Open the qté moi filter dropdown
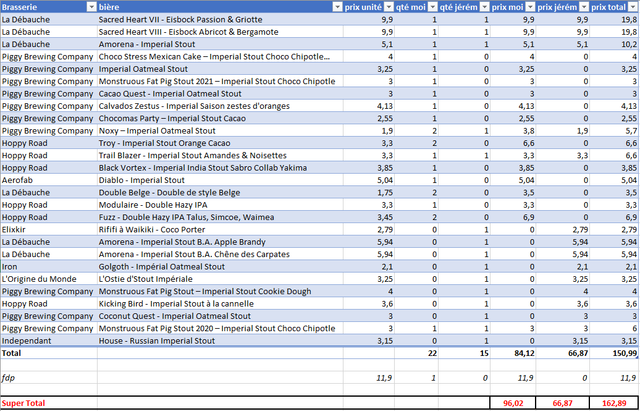This screenshot has width=640, height=411. [433, 7]
